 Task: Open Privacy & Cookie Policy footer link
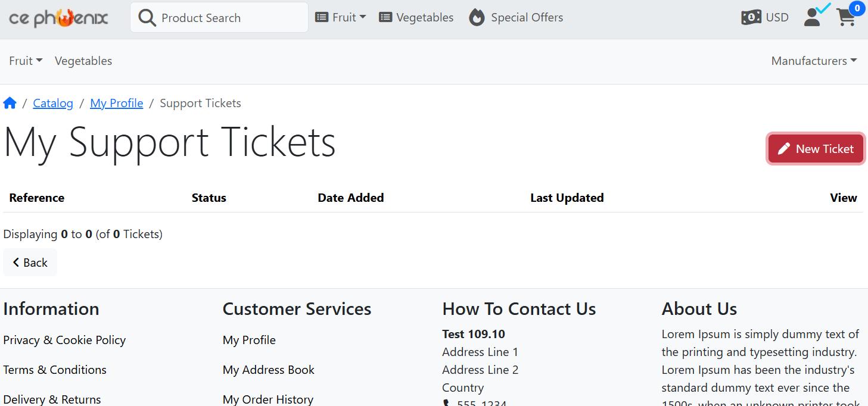click(64, 340)
